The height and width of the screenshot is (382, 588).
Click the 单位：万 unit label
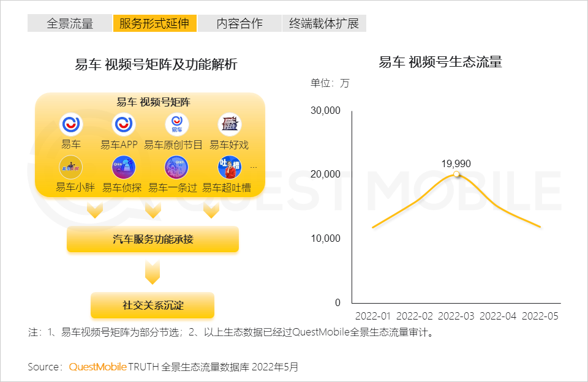[330, 83]
